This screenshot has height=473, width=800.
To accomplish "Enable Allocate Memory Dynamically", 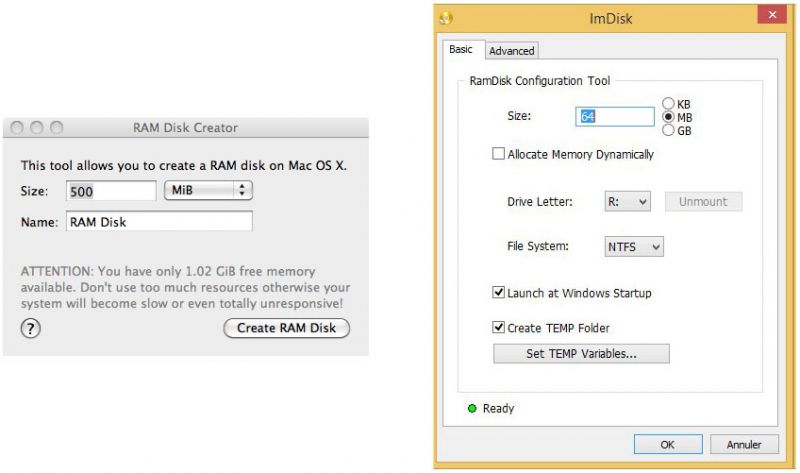I will tap(498, 154).
